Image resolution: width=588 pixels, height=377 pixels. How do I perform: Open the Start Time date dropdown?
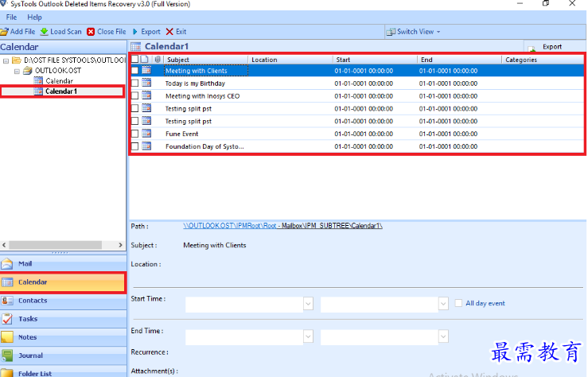(x=308, y=304)
